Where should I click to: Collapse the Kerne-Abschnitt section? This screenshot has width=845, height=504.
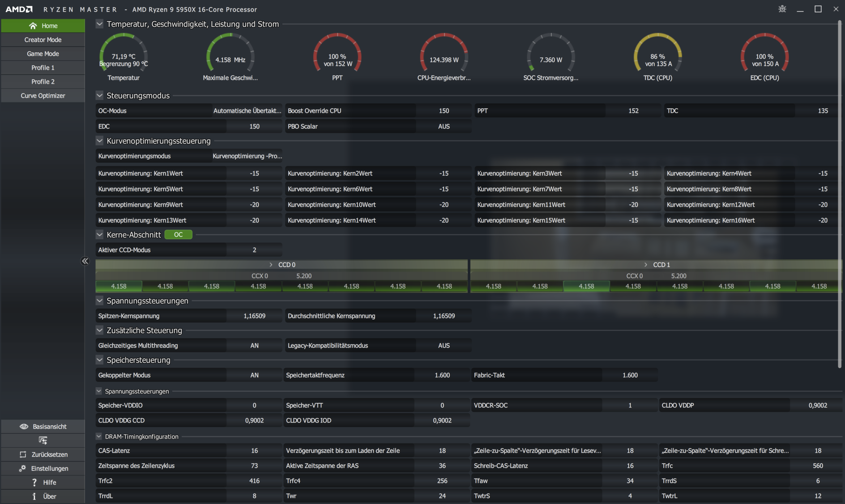pyautogui.click(x=100, y=235)
